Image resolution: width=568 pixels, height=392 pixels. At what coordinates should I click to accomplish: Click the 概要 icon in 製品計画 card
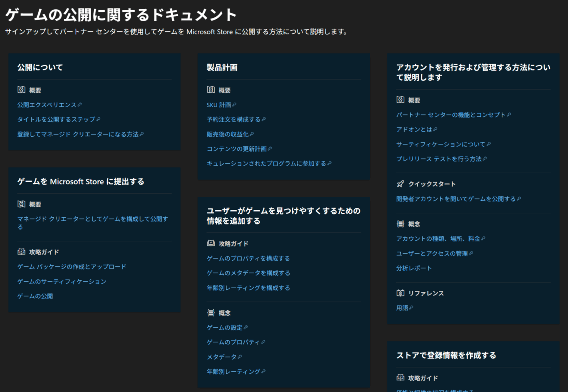(x=211, y=90)
